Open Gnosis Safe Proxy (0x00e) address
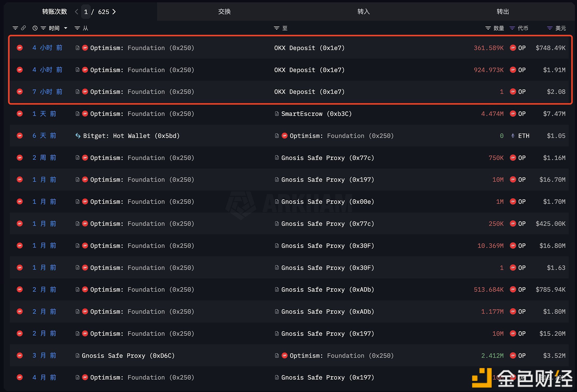Screen dimensions: 577x392 click(328, 202)
